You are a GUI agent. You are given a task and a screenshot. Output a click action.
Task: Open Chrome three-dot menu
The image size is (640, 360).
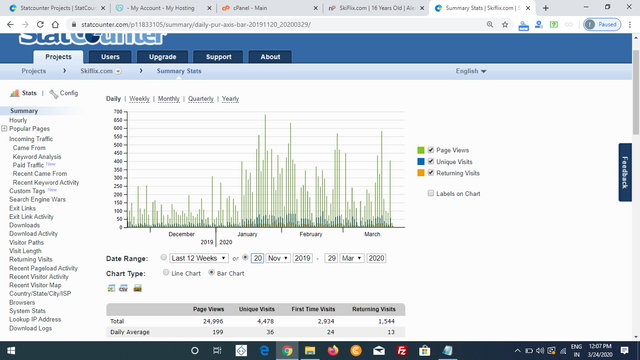(x=630, y=24)
